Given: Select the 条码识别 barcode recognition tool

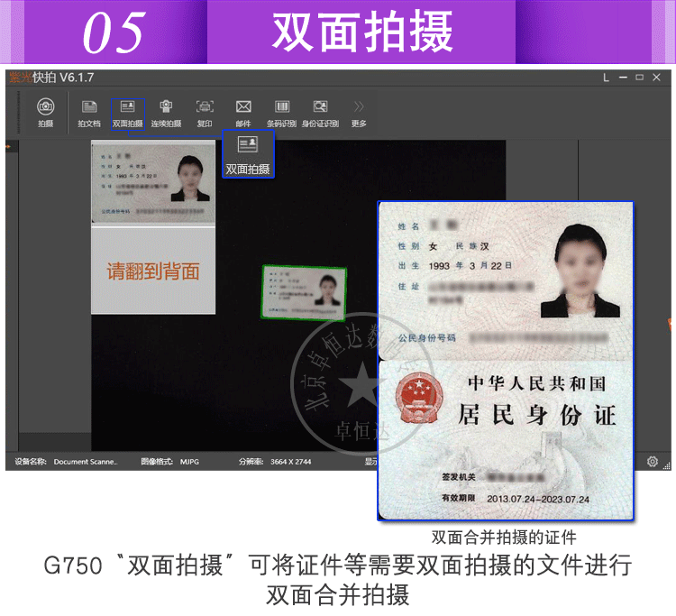Looking at the screenshot, I should tap(281, 114).
